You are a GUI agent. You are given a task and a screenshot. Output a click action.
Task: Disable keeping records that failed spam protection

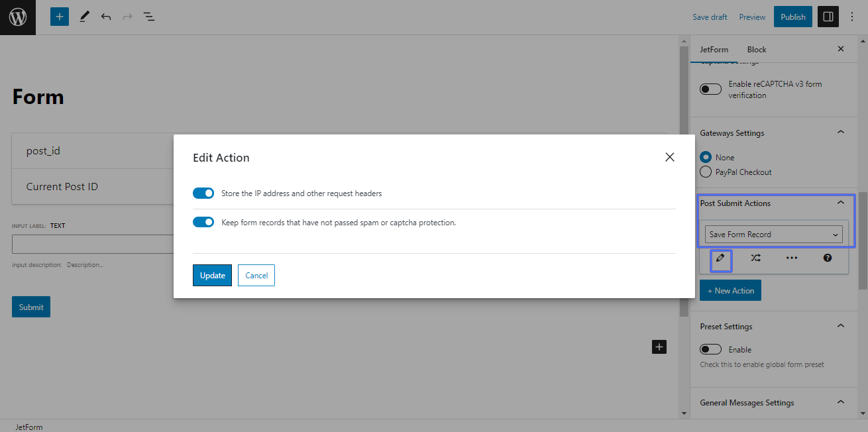point(203,222)
